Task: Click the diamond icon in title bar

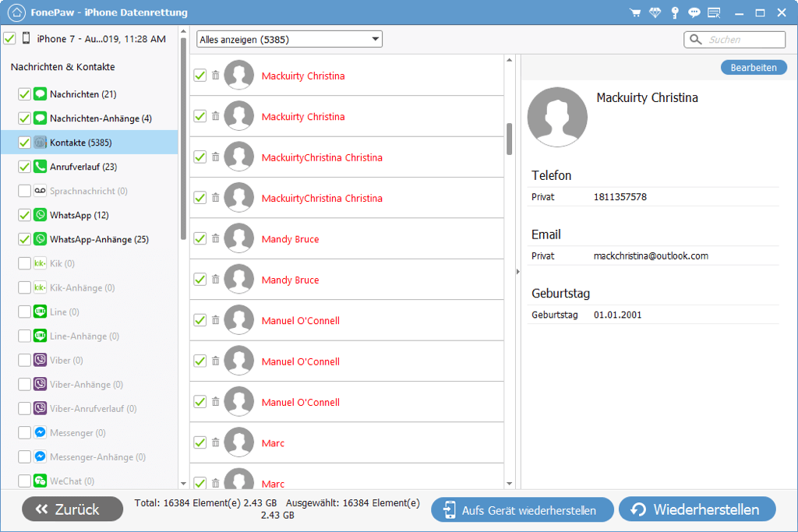Action: click(655, 12)
